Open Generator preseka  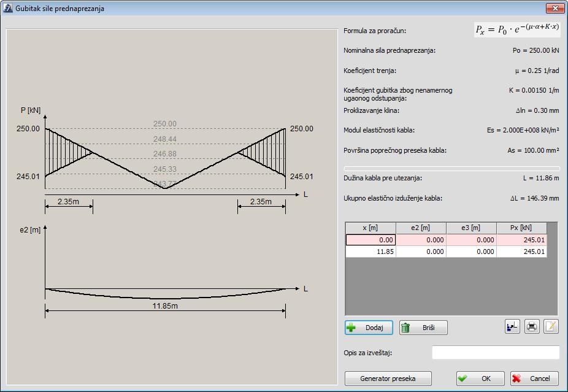click(388, 379)
